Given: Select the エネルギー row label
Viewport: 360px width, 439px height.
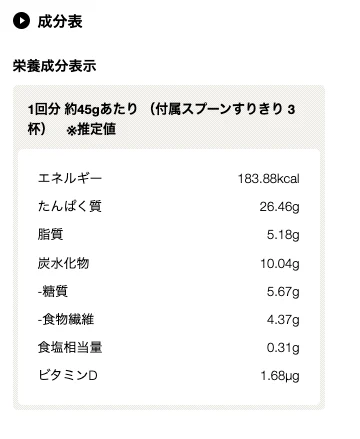Looking at the screenshot, I should pyautogui.click(x=70, y=178).
